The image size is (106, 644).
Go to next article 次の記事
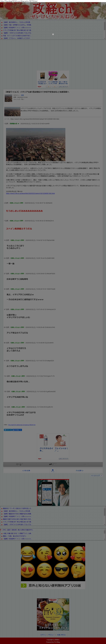79,471
